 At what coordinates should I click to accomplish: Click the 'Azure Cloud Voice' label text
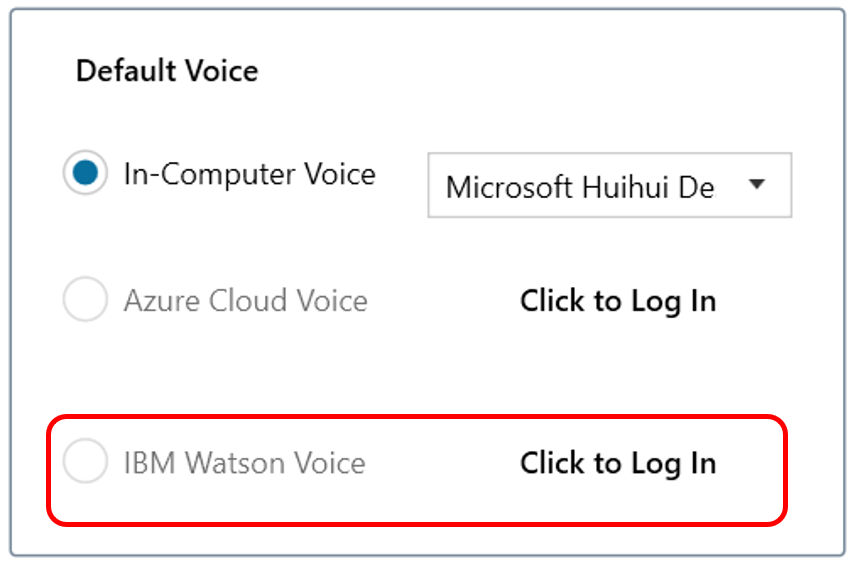tap(245, 301)
